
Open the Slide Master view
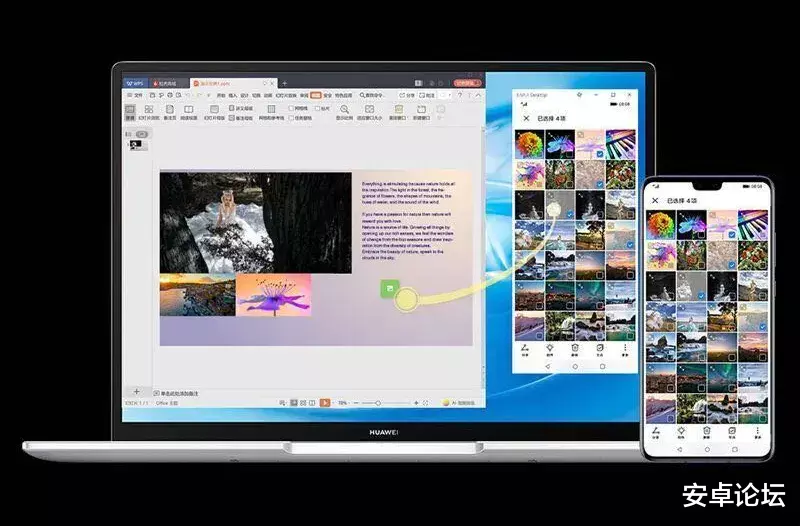click(x=214, y=112)
